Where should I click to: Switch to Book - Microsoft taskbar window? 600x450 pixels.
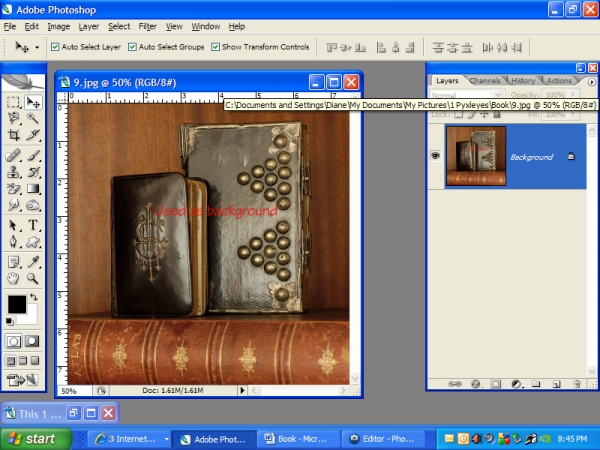(297, 439)
